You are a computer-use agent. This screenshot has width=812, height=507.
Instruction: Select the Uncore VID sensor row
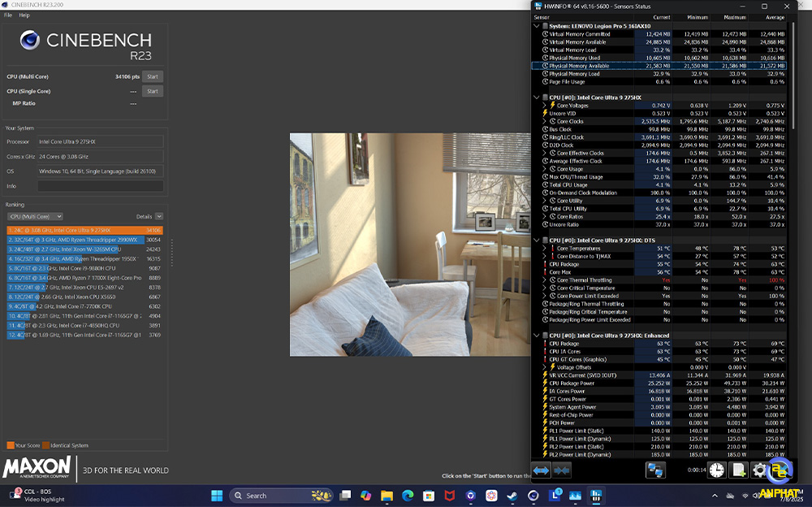(659, 114)
